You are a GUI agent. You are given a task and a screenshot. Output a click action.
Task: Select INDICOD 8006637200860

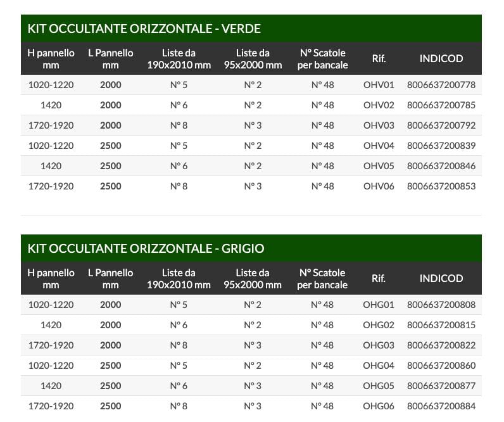click(441, 366)
